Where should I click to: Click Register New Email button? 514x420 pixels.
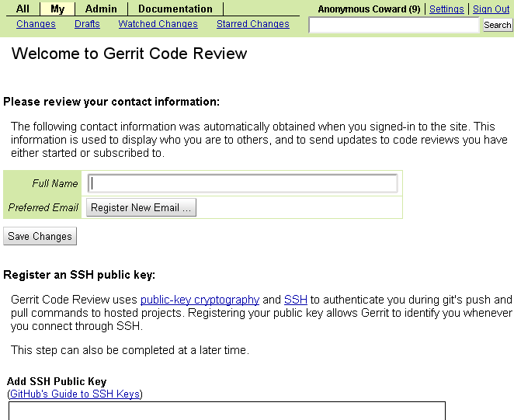coord(141,207)
